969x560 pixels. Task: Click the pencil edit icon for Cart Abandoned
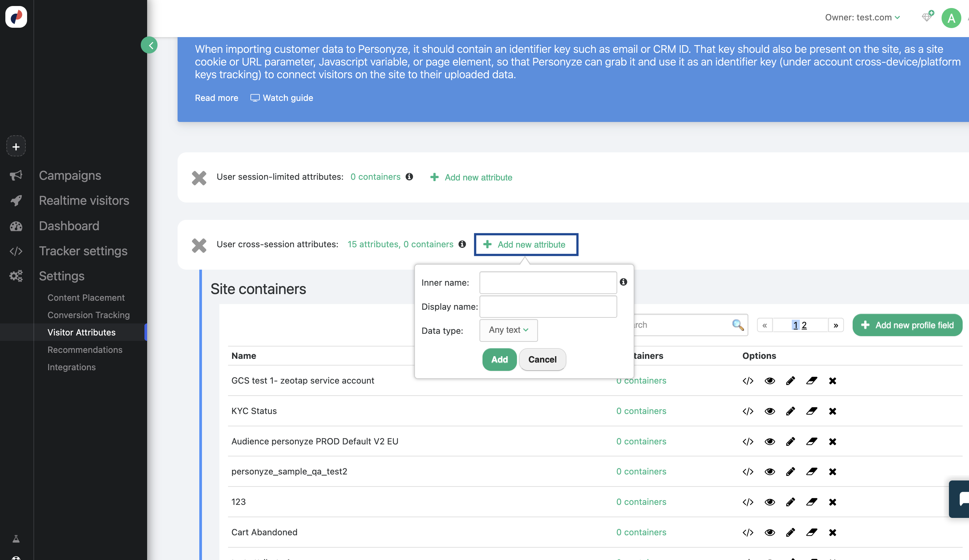point(790,532)
